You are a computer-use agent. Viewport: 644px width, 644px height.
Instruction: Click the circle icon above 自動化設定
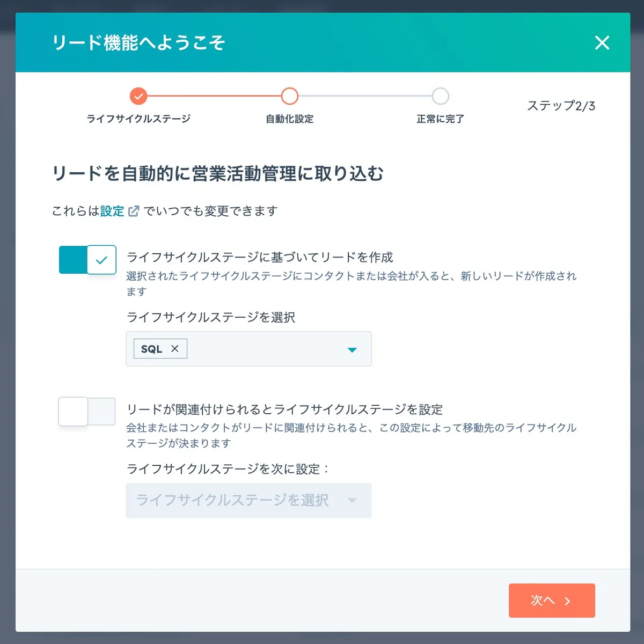(x=289, y=97)
